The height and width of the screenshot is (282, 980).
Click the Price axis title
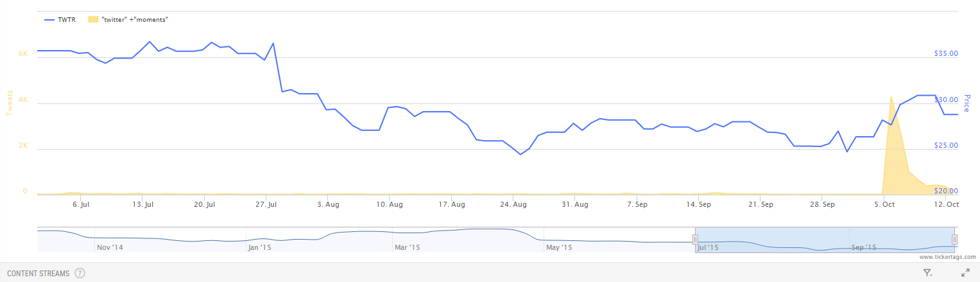point(967,103)
